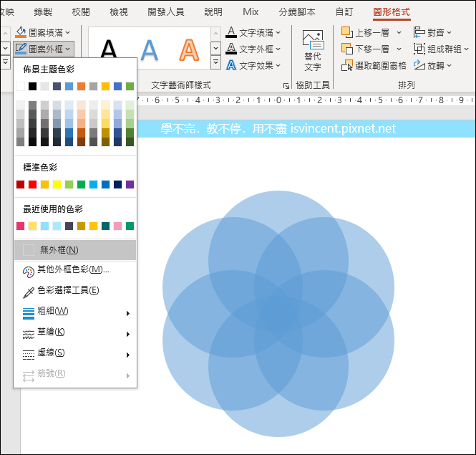Screen dimensions: 476x455
Task: Select the orange outlined WordArt style A
Action: tap(189, 50)
